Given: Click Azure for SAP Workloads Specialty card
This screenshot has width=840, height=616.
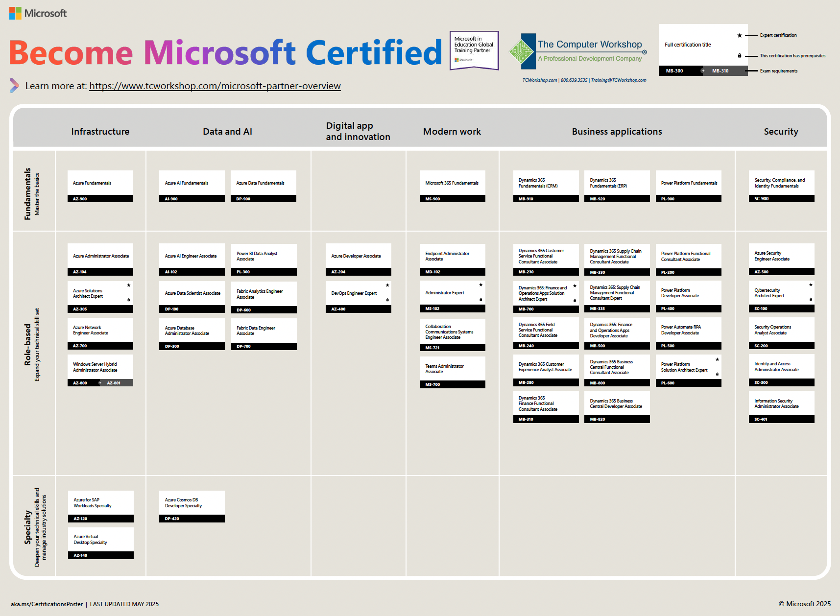Looking at the screenshot, I should [x=100, y=506].
